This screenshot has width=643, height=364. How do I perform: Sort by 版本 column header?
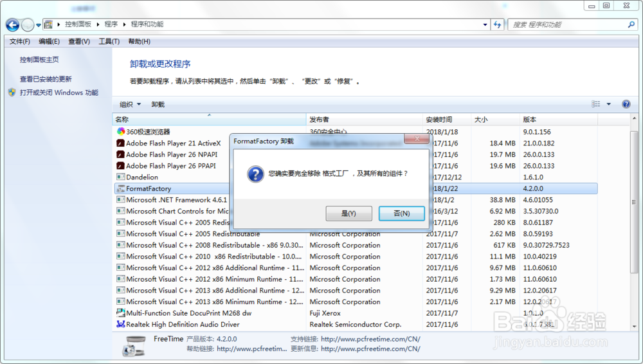pos(559,120)
